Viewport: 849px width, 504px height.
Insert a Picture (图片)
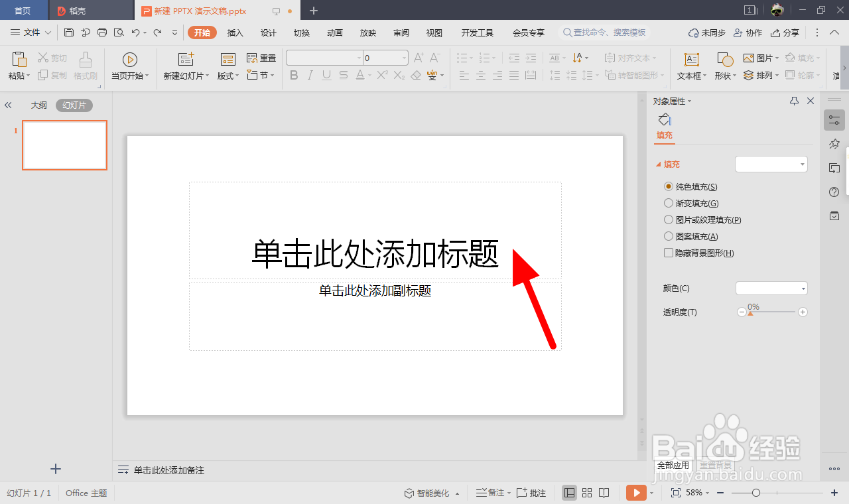(x=760, y=58)
